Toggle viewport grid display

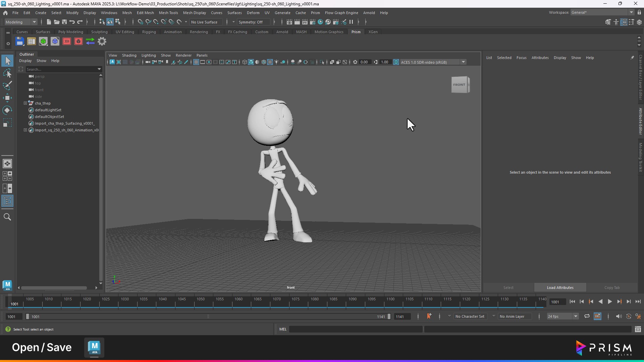(x=196, y=62)
